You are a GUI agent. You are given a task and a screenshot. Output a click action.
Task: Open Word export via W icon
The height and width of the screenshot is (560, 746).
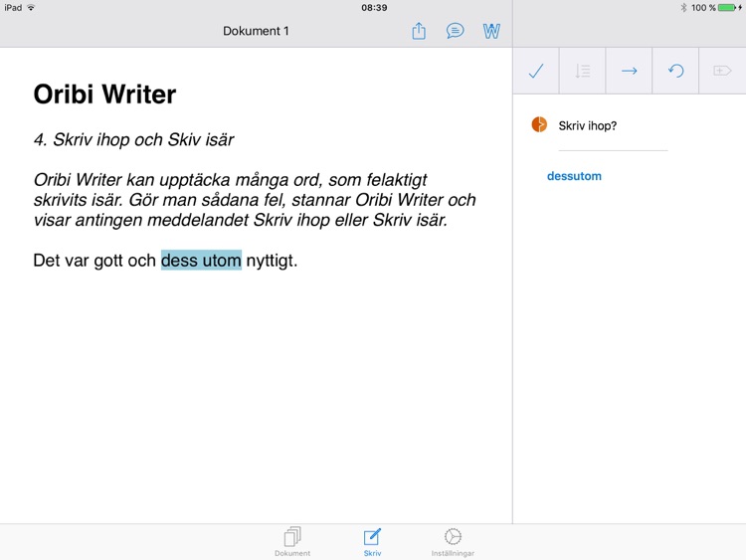(x=491, y=32)
